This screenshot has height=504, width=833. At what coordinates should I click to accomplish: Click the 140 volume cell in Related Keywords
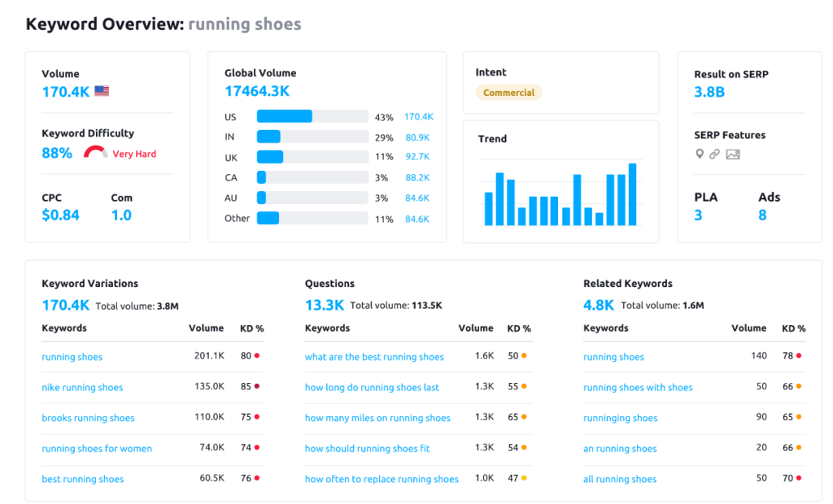[759, 355]
